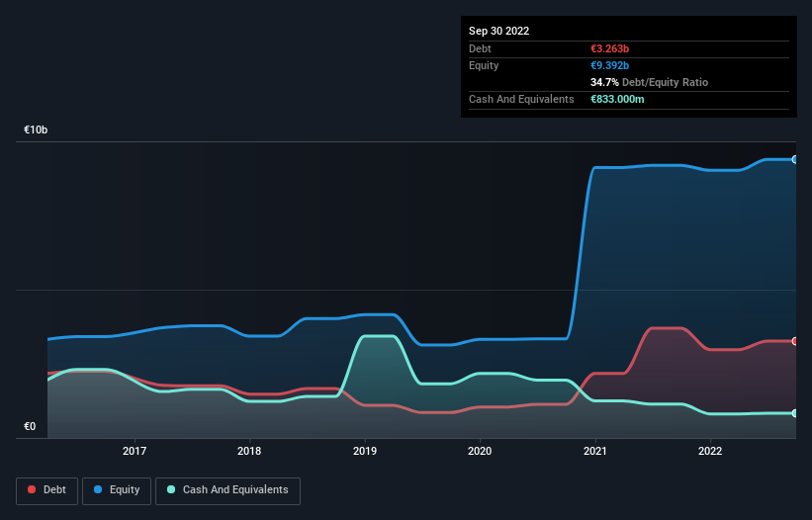Click the Debt row label in tooltip
Screen dimensions: 812x520
click(x=480, y=48)
